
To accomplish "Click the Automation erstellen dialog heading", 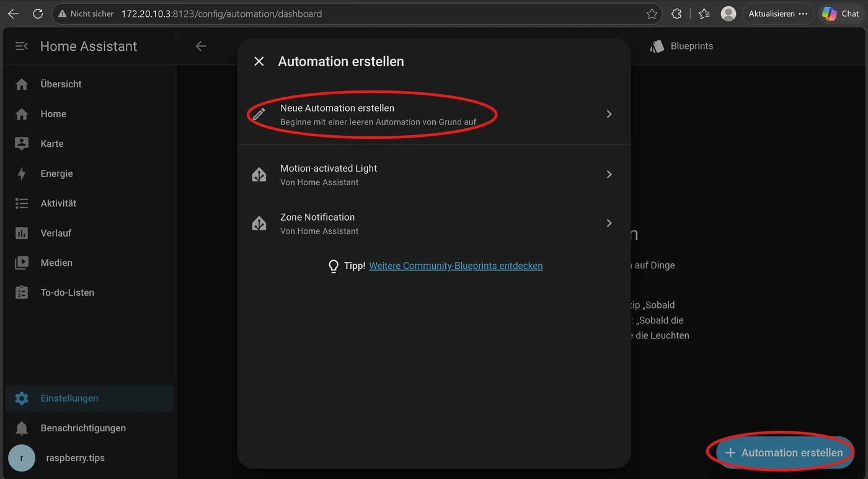I will 341,61.
